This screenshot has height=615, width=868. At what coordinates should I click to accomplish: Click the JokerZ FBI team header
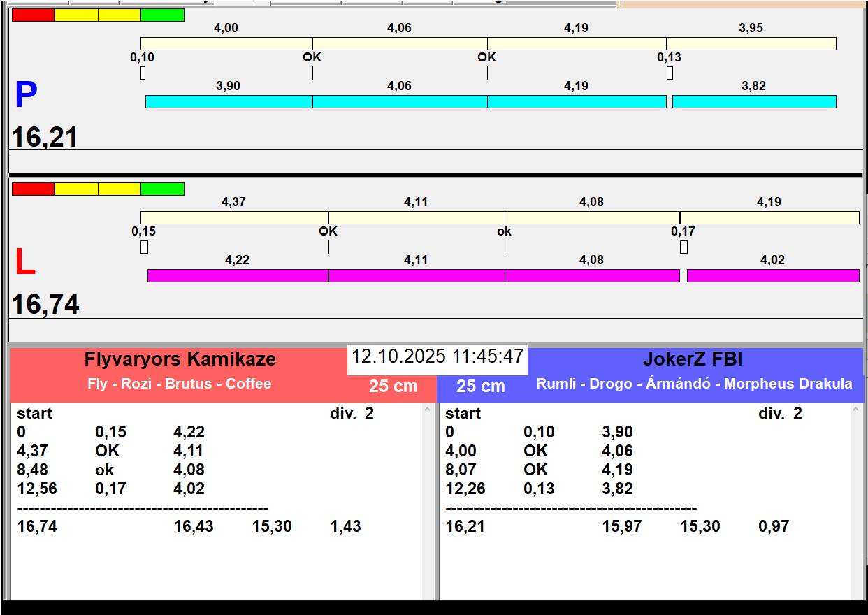coord(692,359)
